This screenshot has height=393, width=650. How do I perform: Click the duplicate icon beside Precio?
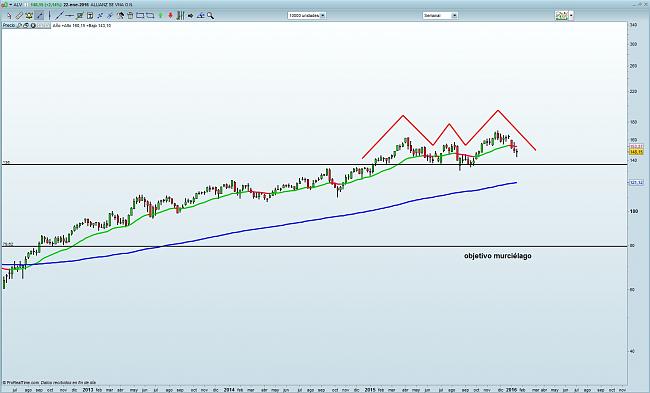click(x=26, y=26)
